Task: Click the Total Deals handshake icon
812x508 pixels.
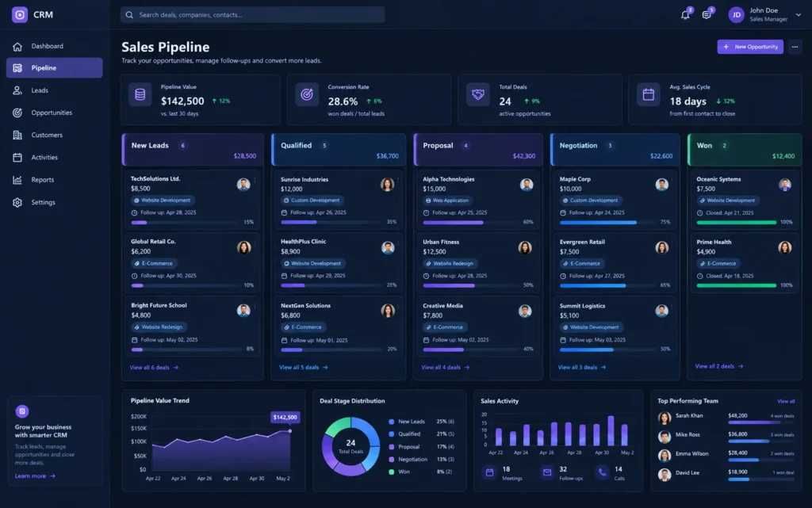Action: (x=477, y=94)
